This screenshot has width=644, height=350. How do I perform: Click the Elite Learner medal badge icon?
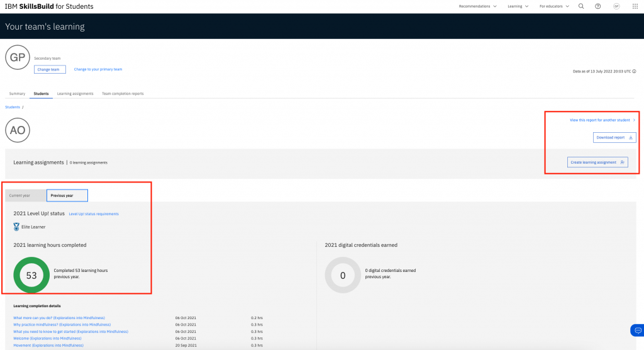coord(16,227)
